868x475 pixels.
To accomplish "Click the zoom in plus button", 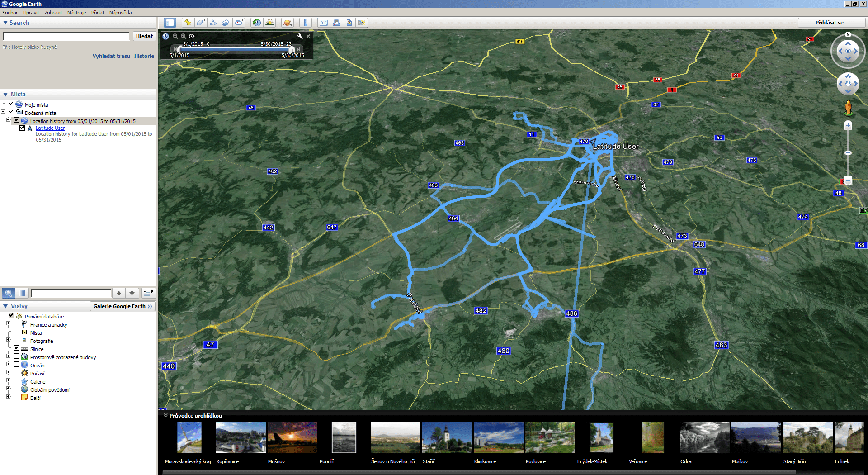I will click(x=848, y=125).
